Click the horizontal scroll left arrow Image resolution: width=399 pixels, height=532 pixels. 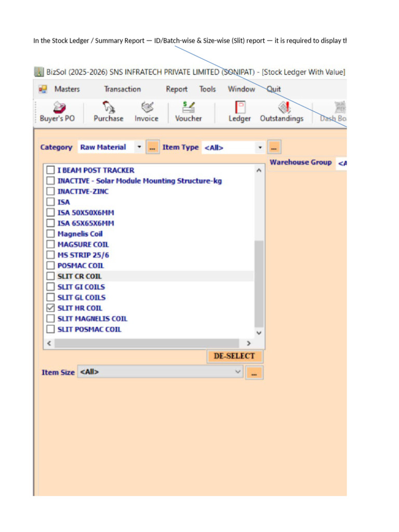pos(49,343)
